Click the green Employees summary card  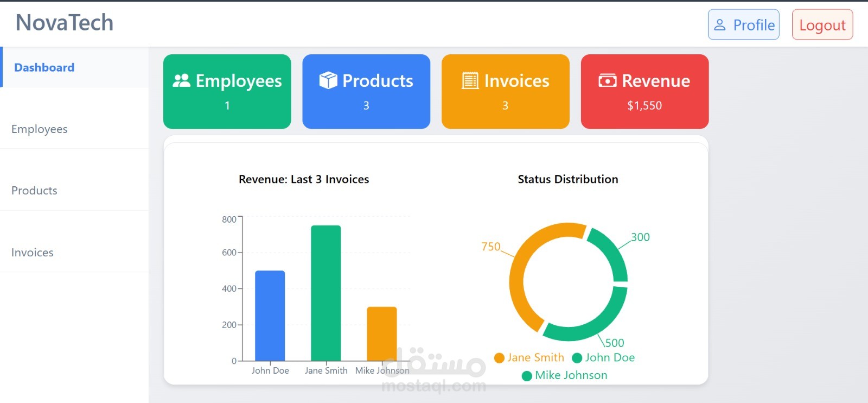pos(227,91)
